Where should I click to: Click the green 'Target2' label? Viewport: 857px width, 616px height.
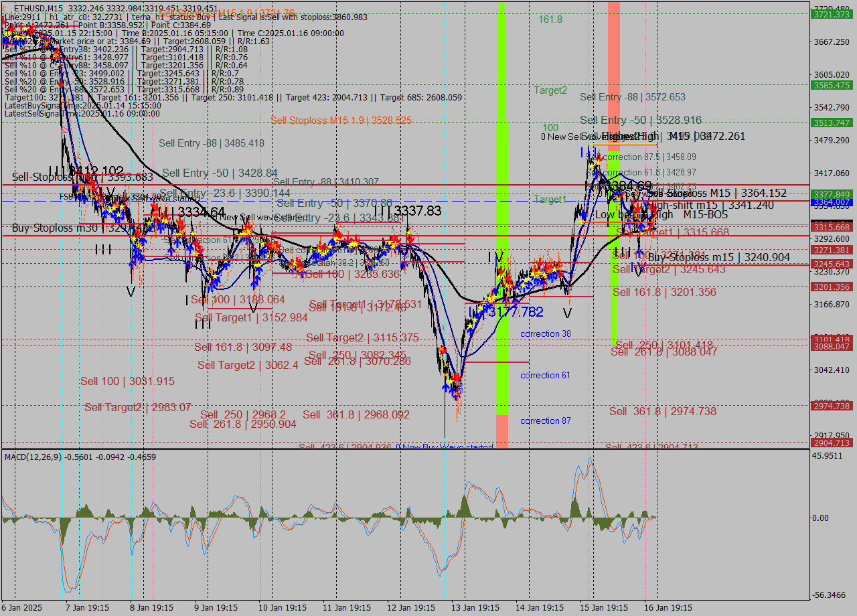click(550, 90)
